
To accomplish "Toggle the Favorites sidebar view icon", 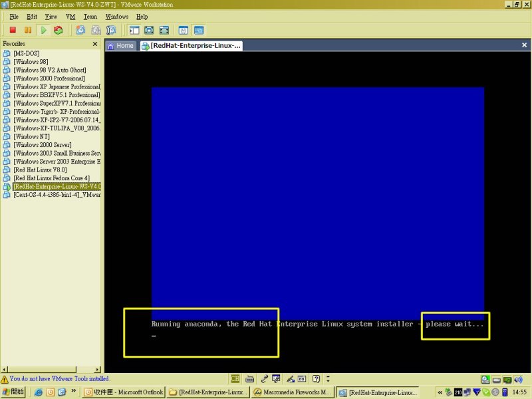I will click(134, 30).
